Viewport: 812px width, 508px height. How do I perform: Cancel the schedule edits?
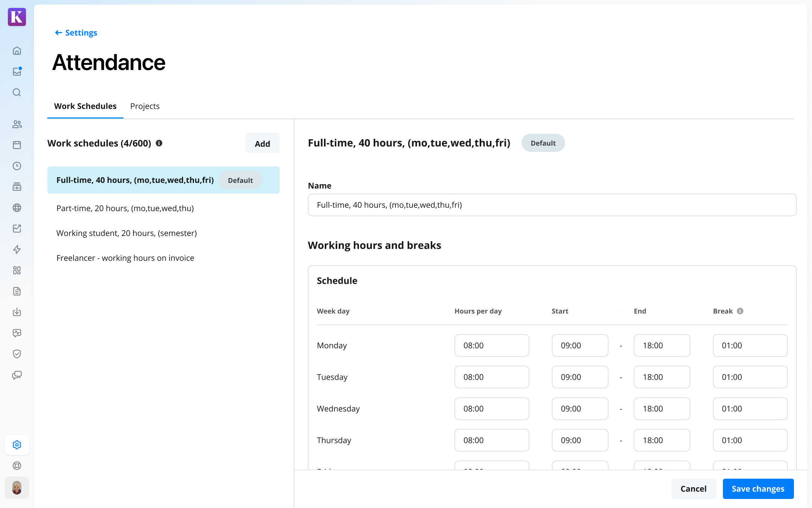(693, 489)
